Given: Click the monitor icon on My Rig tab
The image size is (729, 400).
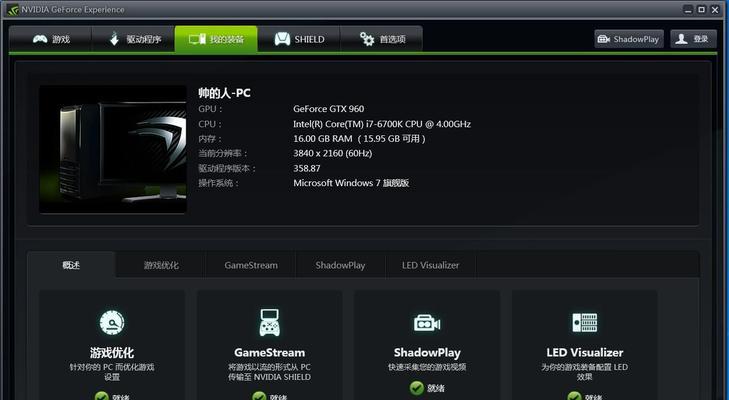Looking at the screenshot, I should pos(197,39).
